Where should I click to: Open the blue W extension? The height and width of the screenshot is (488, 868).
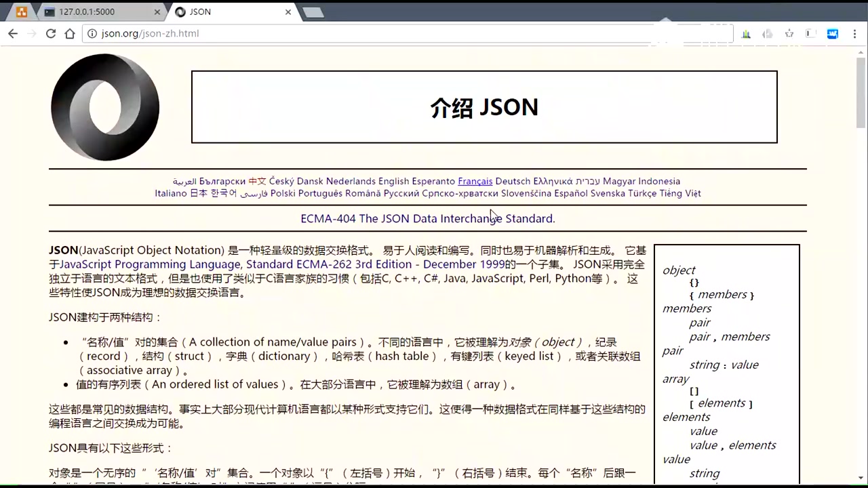click(x=832, y=33)
